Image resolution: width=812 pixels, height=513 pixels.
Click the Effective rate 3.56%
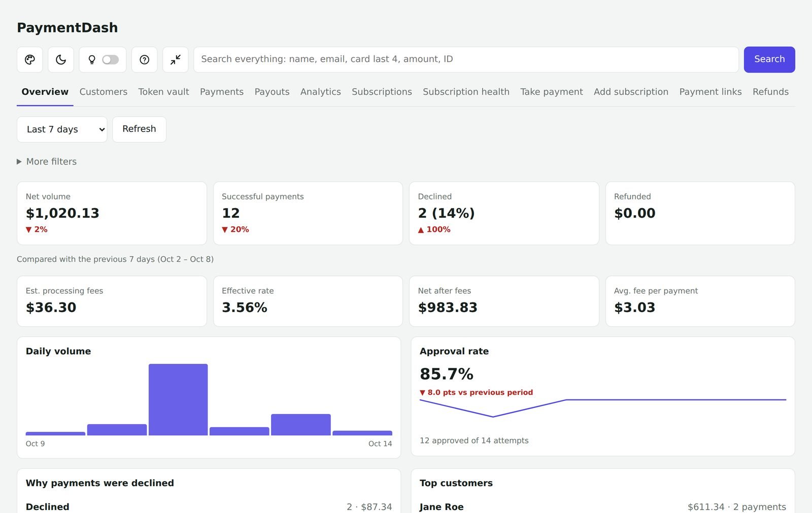click(245, 307)
